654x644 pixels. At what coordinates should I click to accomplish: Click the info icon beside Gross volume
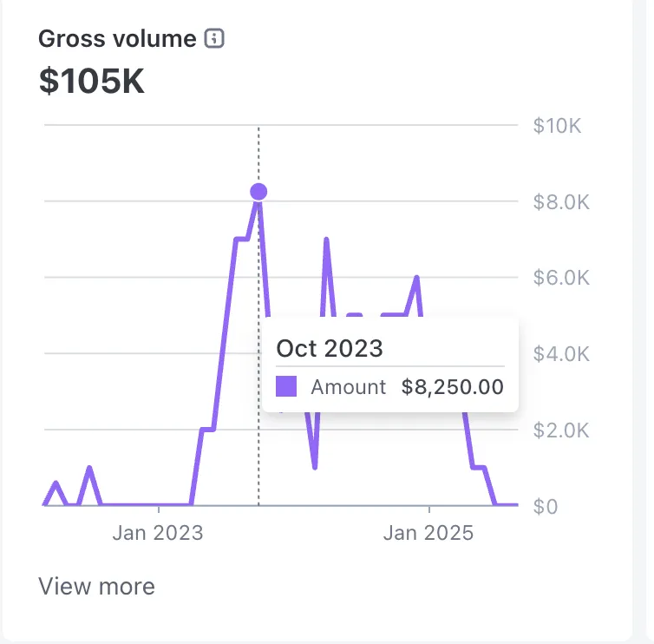214,39
